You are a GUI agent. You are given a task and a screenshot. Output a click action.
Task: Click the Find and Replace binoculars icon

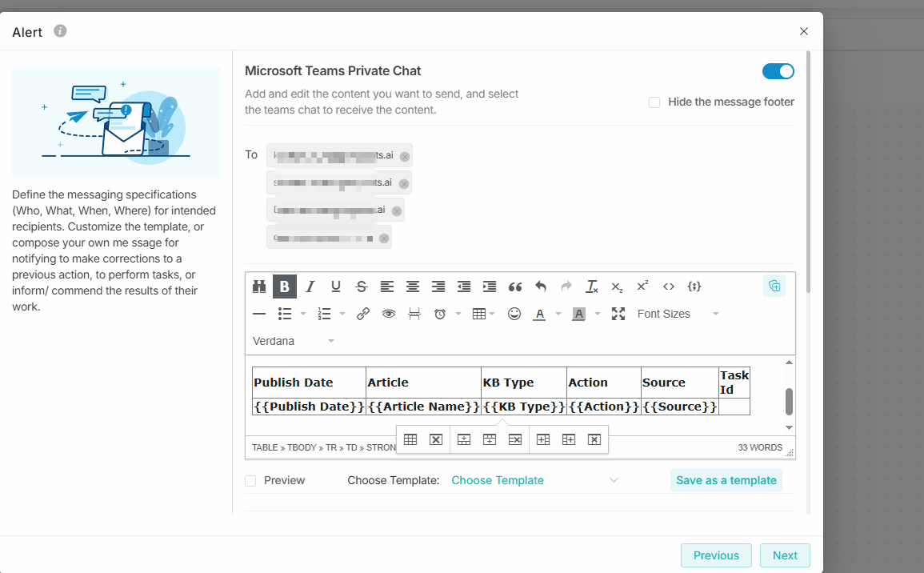click(x=259, y=286)
